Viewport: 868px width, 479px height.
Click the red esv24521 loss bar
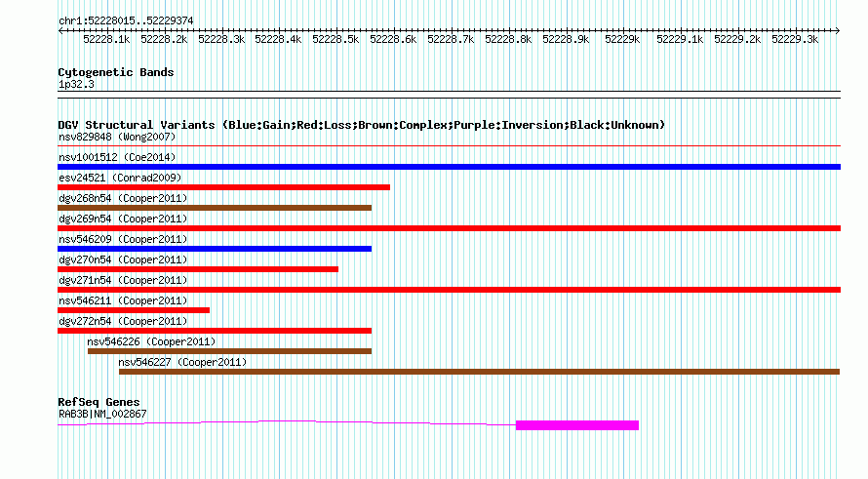point(223,187)
